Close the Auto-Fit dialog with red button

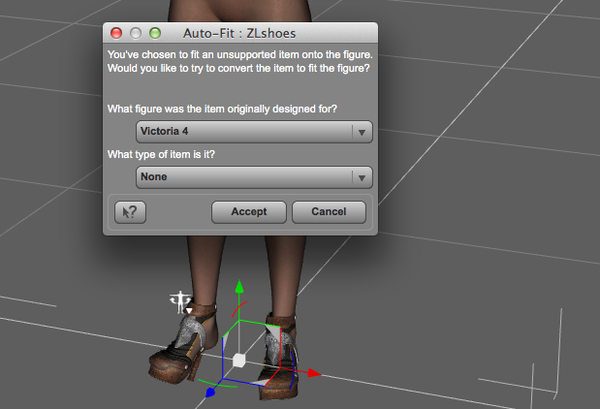(x=116, y=33)
